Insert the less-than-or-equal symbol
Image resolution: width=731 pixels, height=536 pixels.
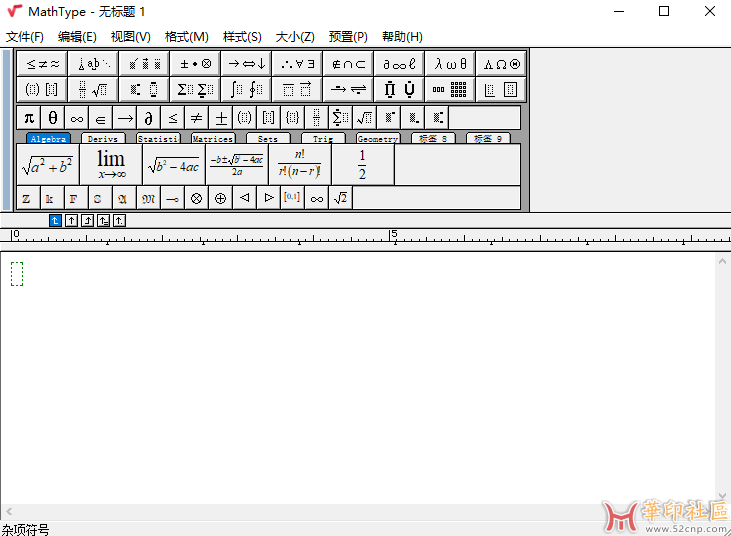(x=173, y=118)
